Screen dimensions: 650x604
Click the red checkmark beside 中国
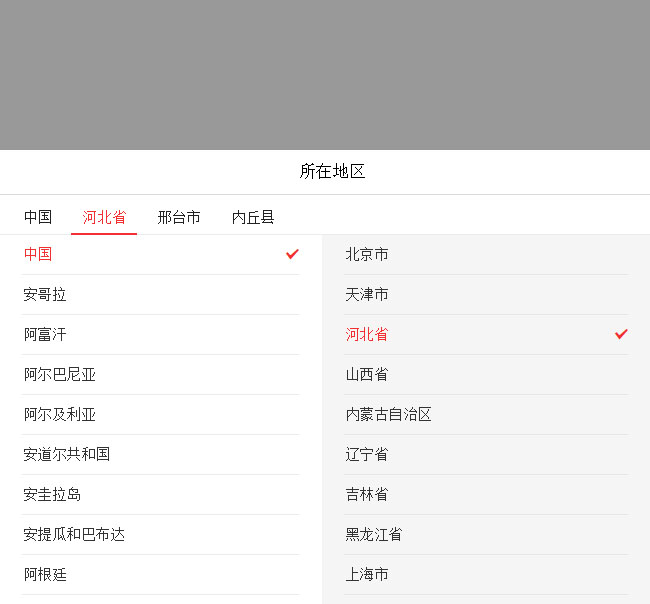(292, 254)
